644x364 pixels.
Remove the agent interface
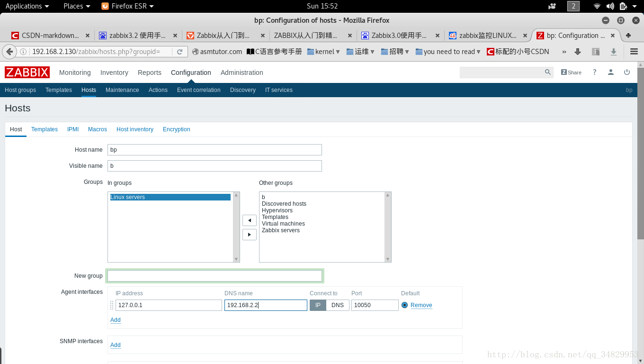(x=421, y=305)
